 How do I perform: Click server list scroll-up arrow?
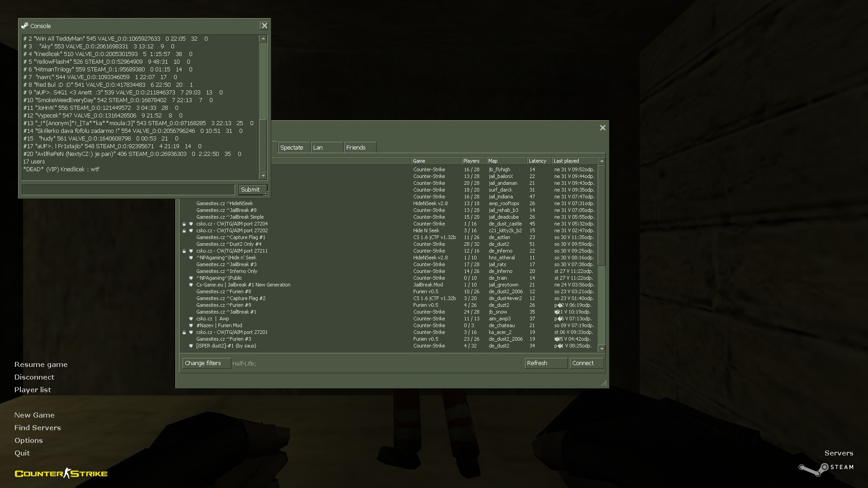click(602, 161)
